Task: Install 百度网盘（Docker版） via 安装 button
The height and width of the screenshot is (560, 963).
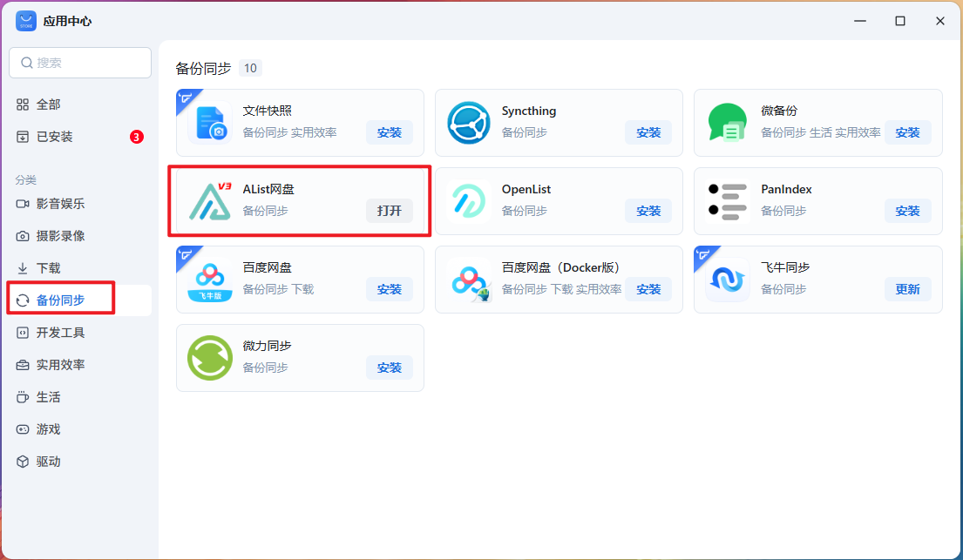Action: point(648,289)
